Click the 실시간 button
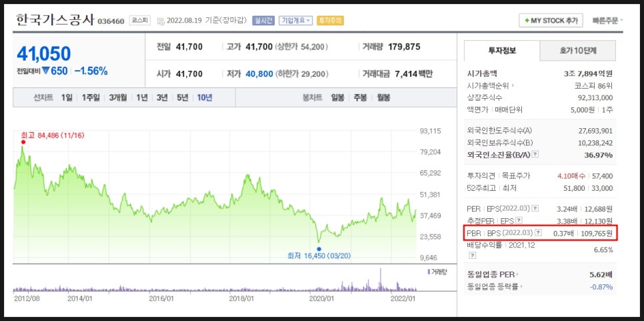The height and width of the screenshot is (321, 644). (263, 21)
